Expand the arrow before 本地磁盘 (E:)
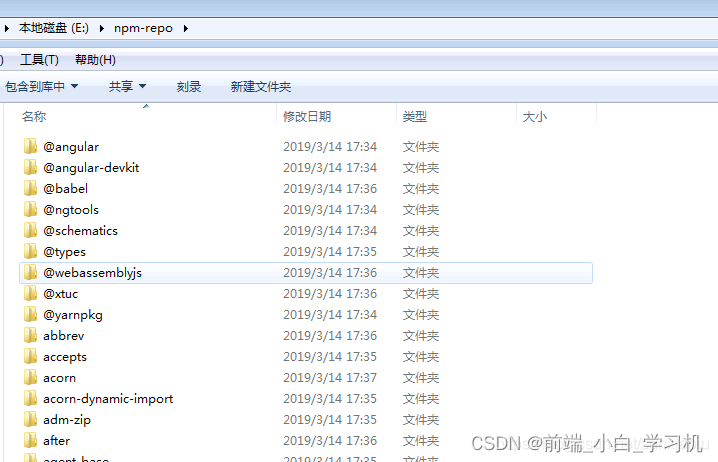 (6, 28)
